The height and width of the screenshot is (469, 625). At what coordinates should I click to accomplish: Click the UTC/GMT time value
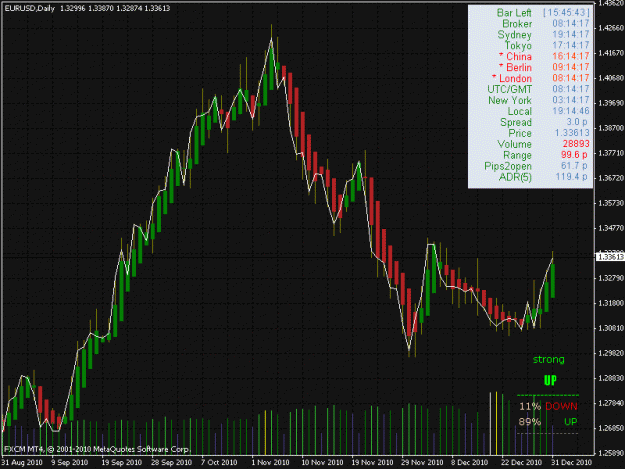570,89
